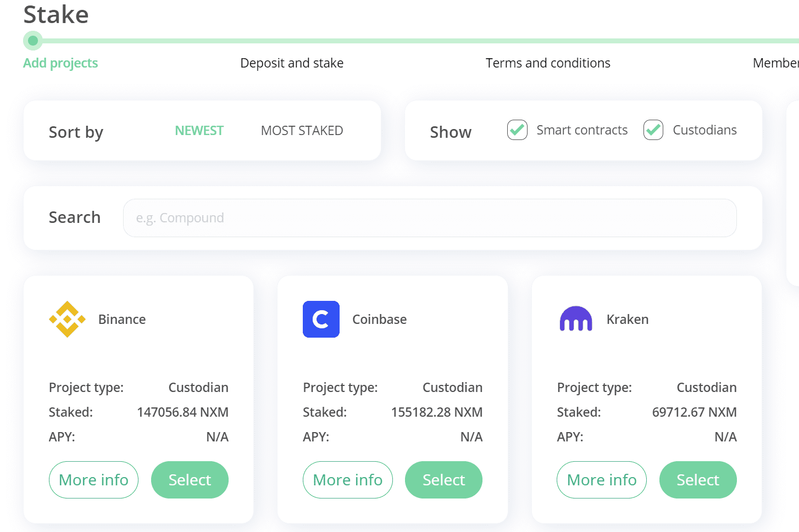Click the Coinbase logo icon

(321, 319)
